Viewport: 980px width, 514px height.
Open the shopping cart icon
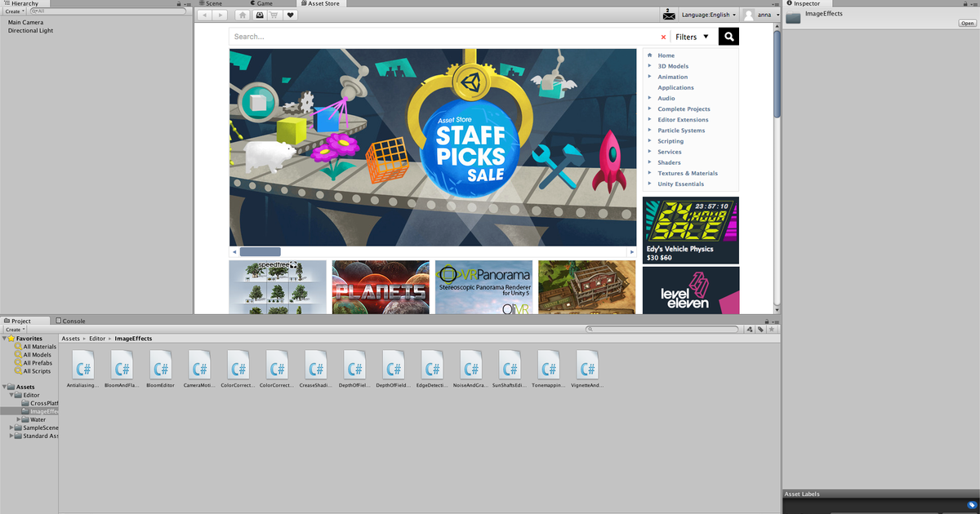tap(274, 15)
